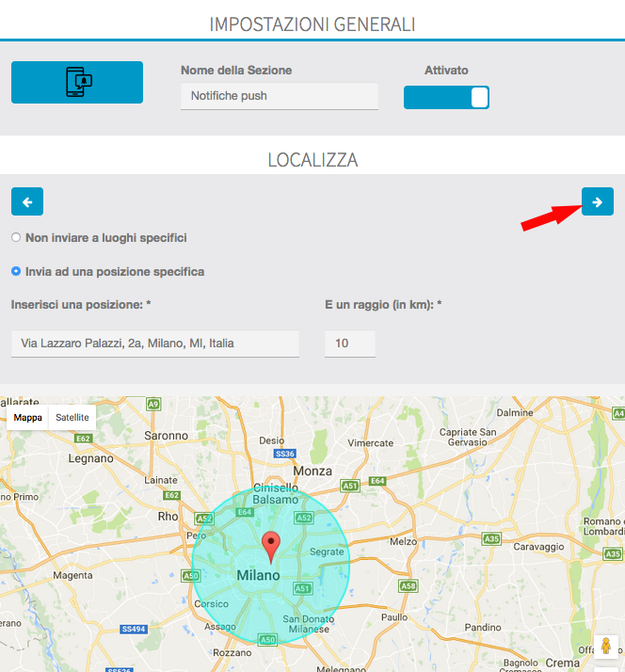Toggle the Attivato switch
The height and width of the screenshot is (672, 625).
[446, 98]
